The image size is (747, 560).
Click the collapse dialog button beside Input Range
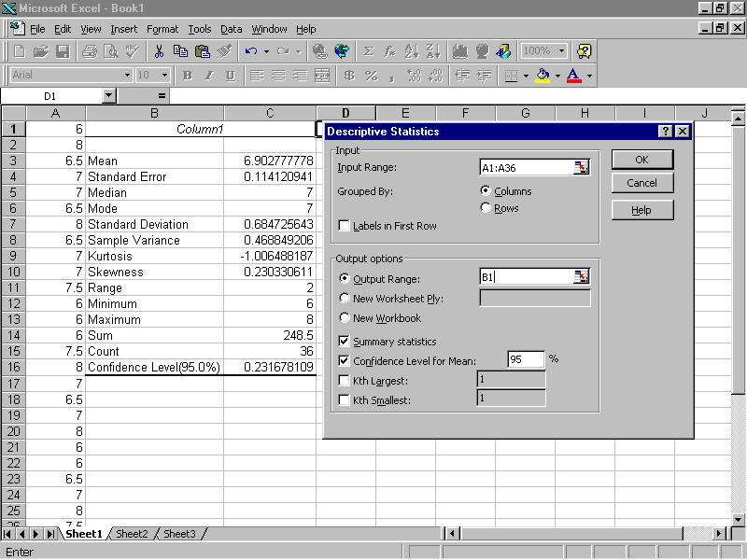click(581, 166)
